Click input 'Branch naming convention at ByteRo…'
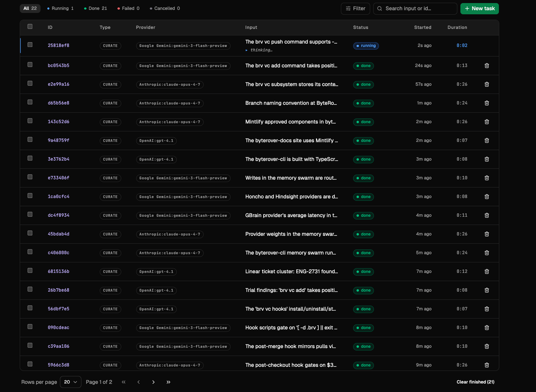Screen dimensions: 536x392 [291, 103]
